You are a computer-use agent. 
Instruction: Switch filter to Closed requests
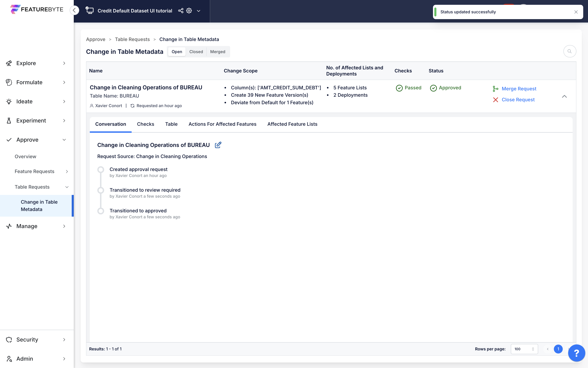point(196,52)
